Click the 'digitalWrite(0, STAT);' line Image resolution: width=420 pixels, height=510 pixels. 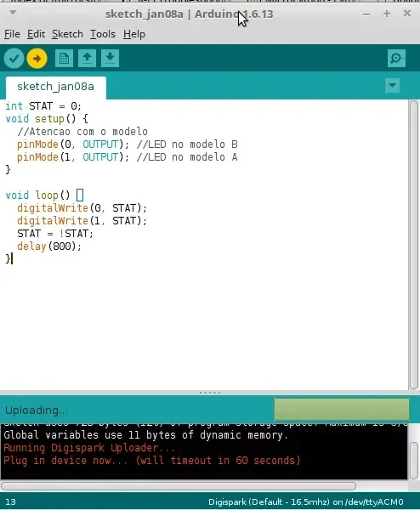pos(82,208)
